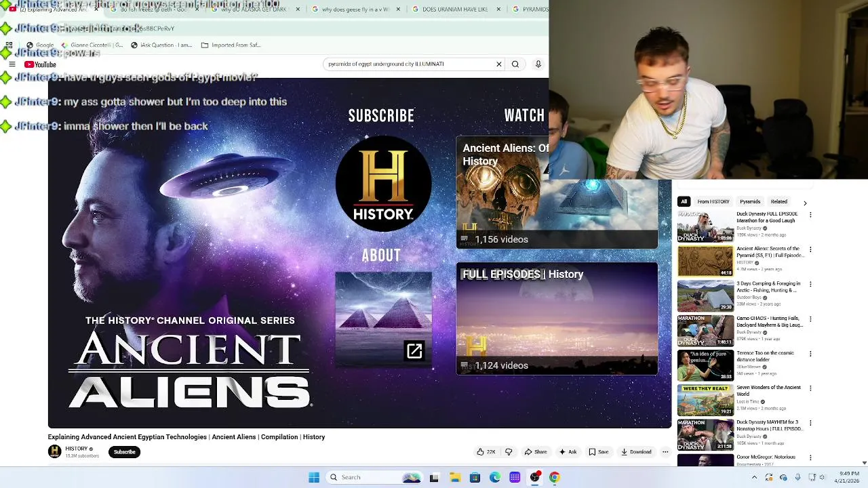
Task: Open the iAsk Question bookmark
Action: click(x=161, y=45)
